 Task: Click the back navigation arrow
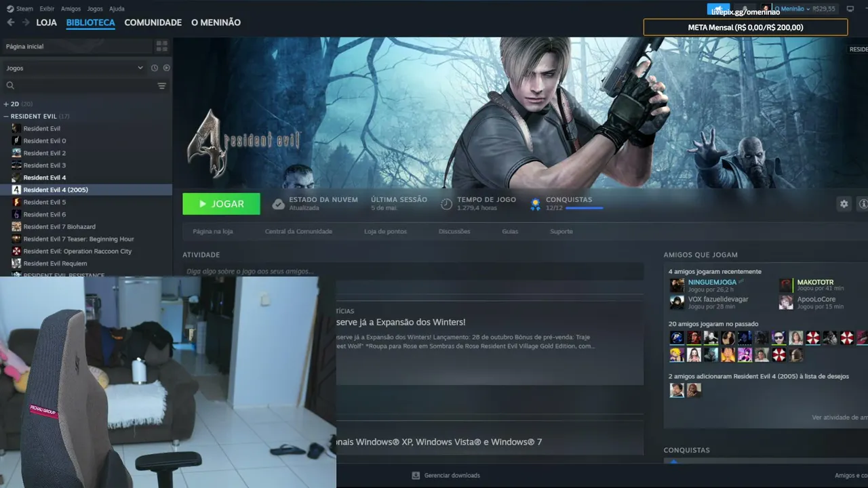coord(11,22)
